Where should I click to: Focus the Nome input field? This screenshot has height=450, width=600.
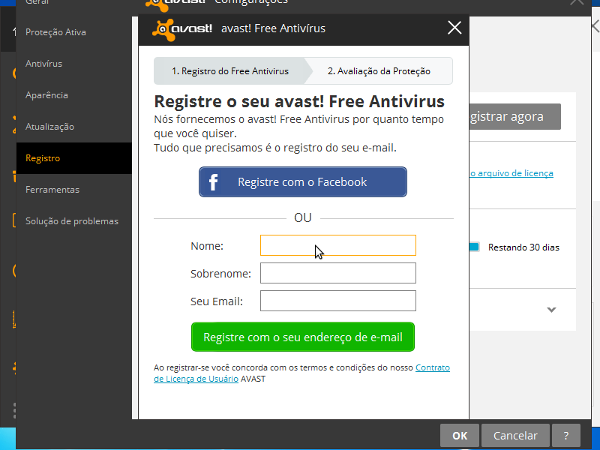coord(338,245)
